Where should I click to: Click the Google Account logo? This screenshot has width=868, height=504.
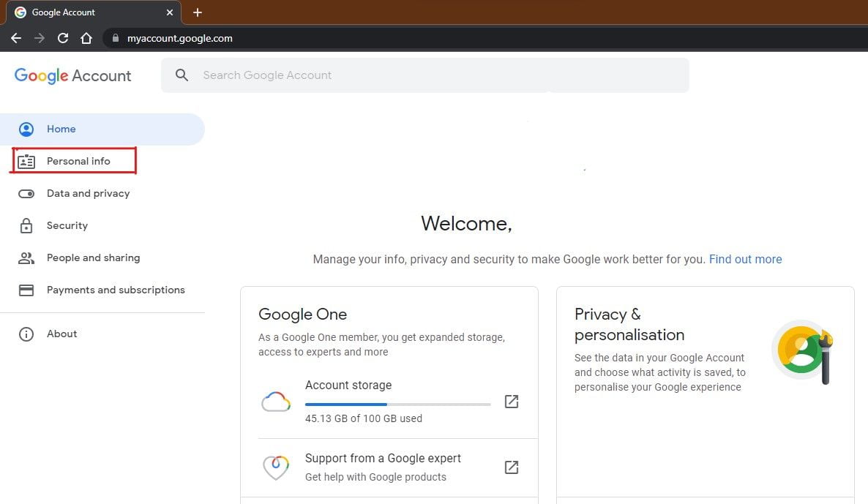[x=72, y=75]
